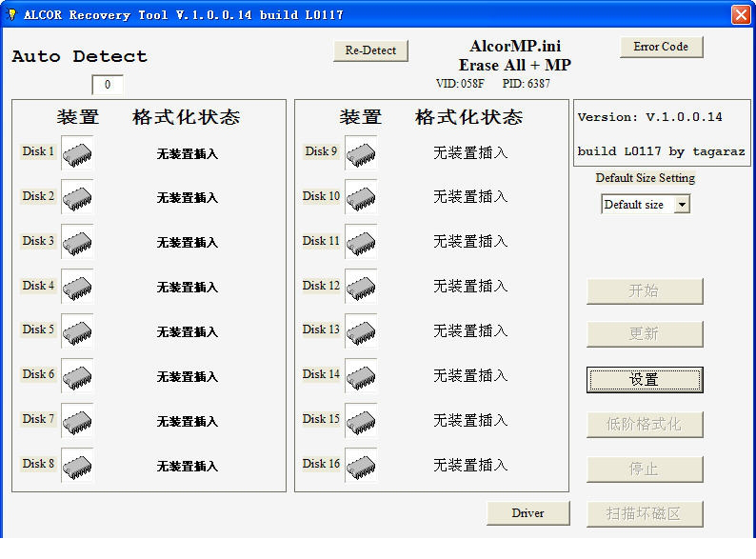Open the Error Code list

tap(661, 47)
